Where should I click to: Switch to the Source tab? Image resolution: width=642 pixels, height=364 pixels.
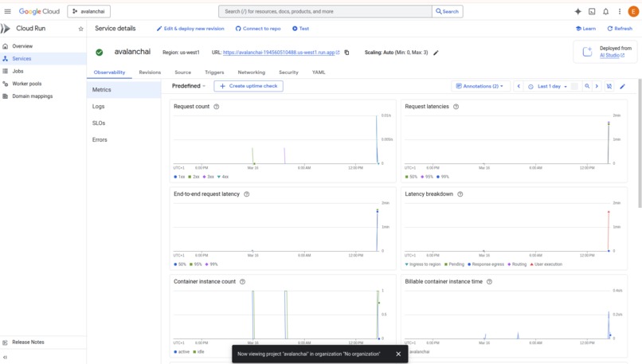coord(182,72)
